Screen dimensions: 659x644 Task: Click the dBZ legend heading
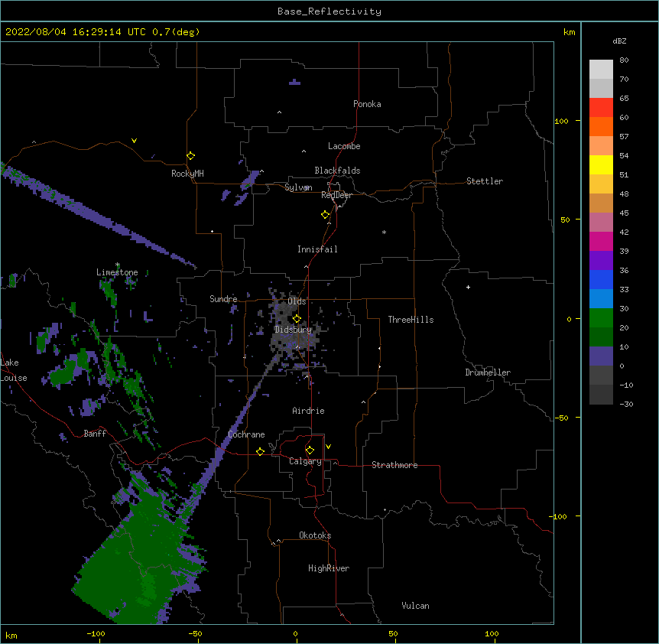619,41
